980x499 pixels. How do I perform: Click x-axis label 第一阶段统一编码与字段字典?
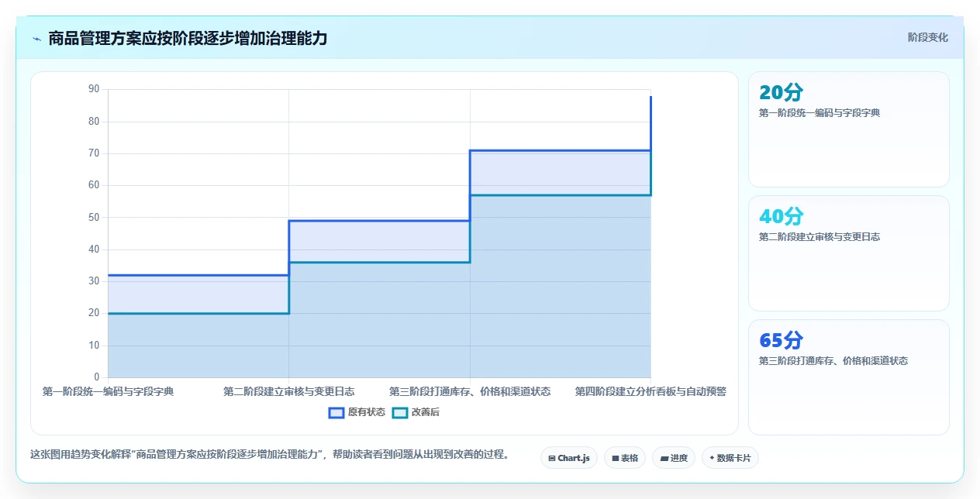tap(109, 392)
